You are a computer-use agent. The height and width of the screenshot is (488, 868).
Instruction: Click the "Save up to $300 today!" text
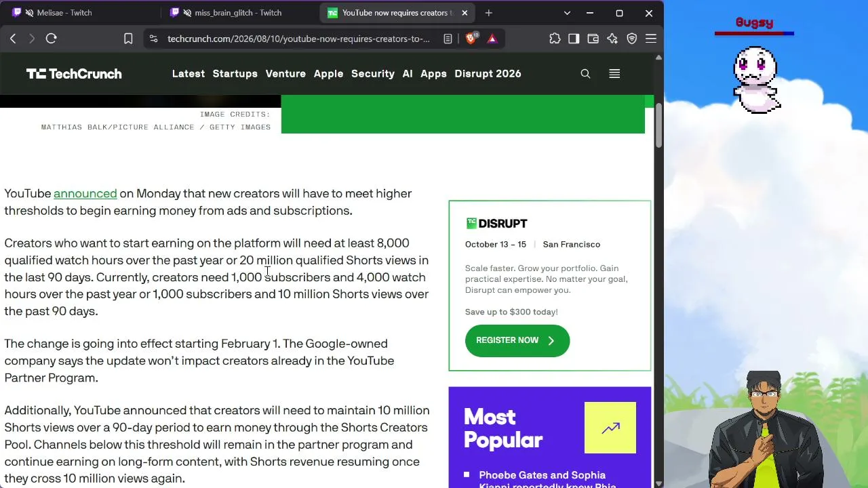click(511, 312)
